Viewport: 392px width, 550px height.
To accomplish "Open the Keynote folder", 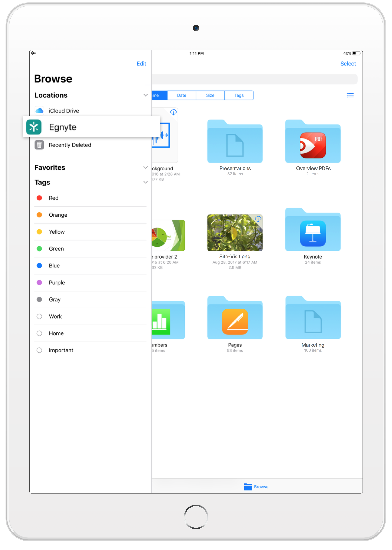I will [313, 231].
